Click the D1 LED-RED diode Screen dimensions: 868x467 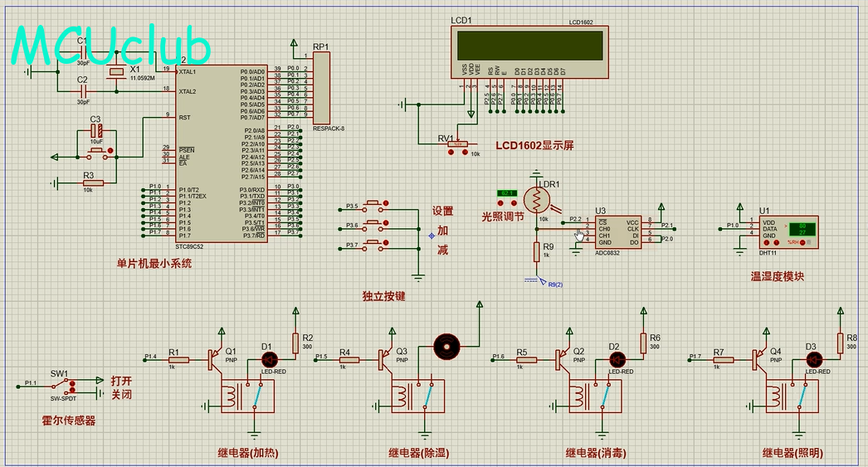point(270,359)
